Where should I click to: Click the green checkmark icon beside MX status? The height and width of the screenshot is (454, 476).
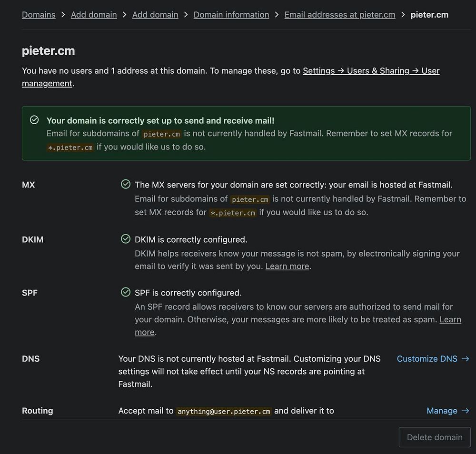click(x=126, y=184)
